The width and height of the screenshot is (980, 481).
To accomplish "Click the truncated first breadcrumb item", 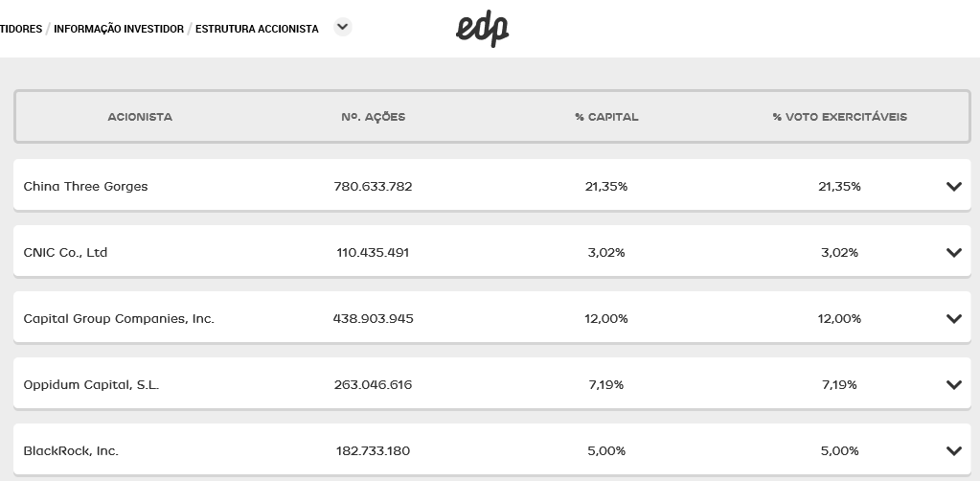I will 21,29.
